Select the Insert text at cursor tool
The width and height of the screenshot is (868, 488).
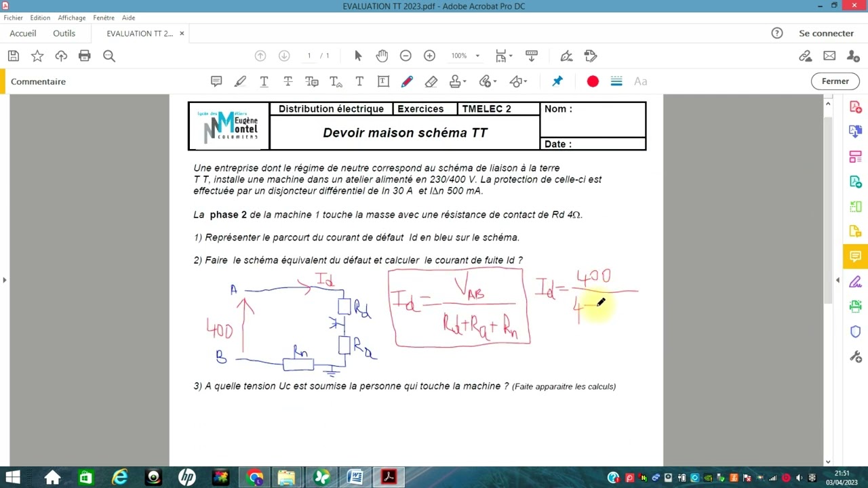click(x=336, y=81)
